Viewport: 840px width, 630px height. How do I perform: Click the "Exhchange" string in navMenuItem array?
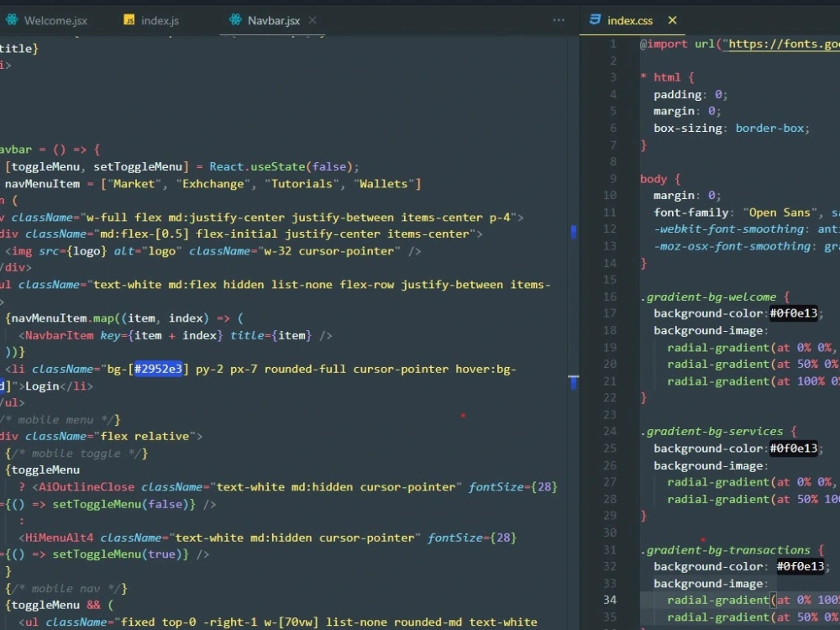tap(213, 184)
